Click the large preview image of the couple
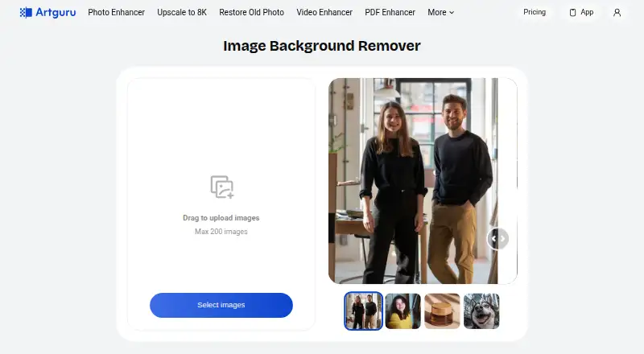 pyautogui.click(x=423, y=181)
